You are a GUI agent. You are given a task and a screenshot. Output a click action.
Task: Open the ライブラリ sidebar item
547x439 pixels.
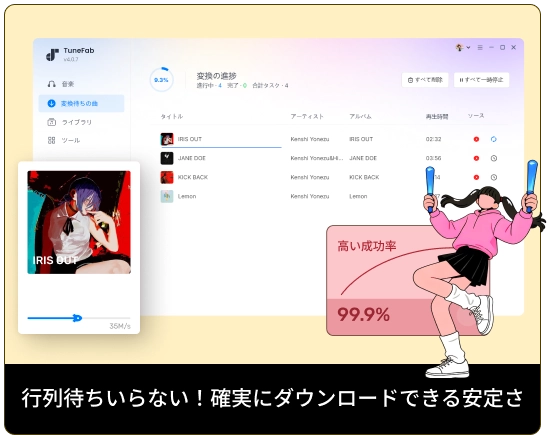tap(76, 122)
